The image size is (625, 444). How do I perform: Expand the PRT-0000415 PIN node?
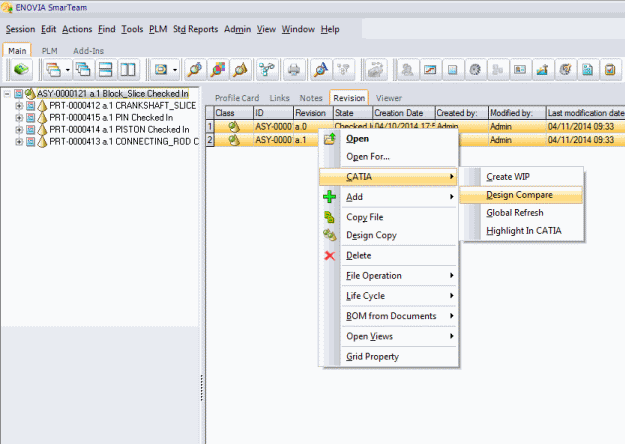(19, 118)
